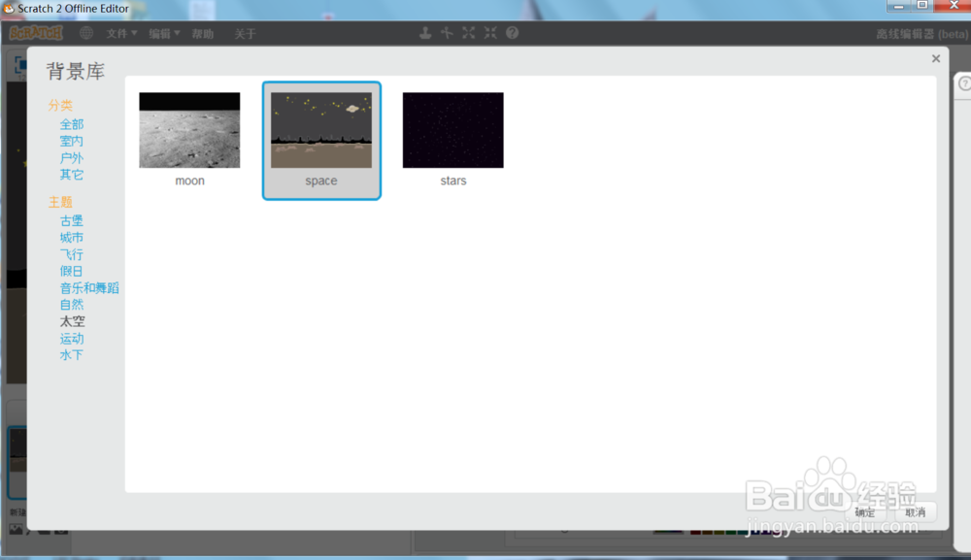Select the shrink sprite tool
Image resolution: width=971 pixels, height=560 pixels.
tap(490, 33)
